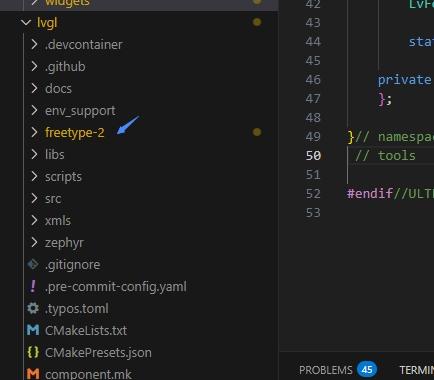The width and height of the screenshot is (434, 380).
Task: Click the private keyword on line 46
Action: (404, 80)
